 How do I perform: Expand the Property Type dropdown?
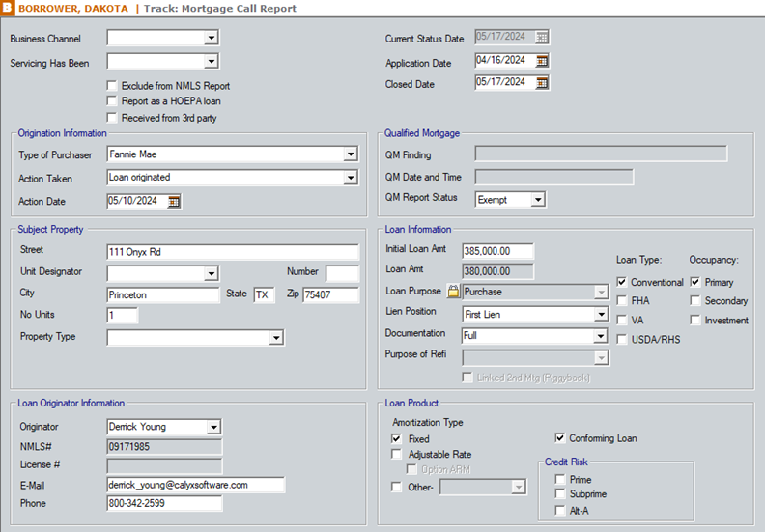[275, 338]
